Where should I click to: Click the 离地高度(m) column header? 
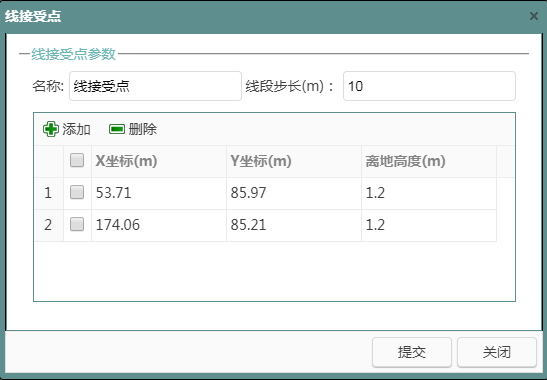pyautogui.click(x=429, y=161)
